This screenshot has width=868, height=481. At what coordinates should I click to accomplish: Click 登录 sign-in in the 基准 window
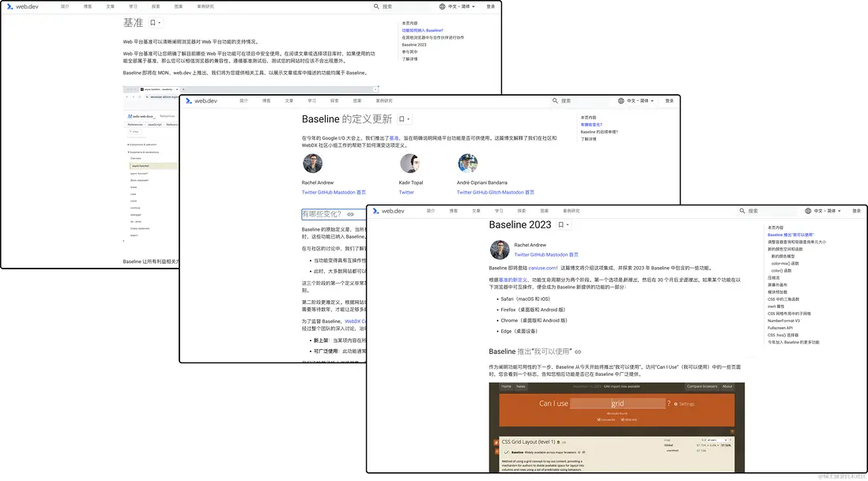(x=490, y=6)
